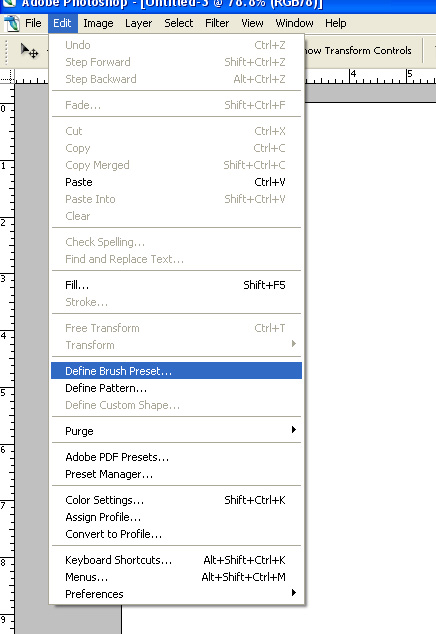The image size is (436, 634).
Task: Click disabled Define Custom Shape... entry
Action: tap(176, 405)
